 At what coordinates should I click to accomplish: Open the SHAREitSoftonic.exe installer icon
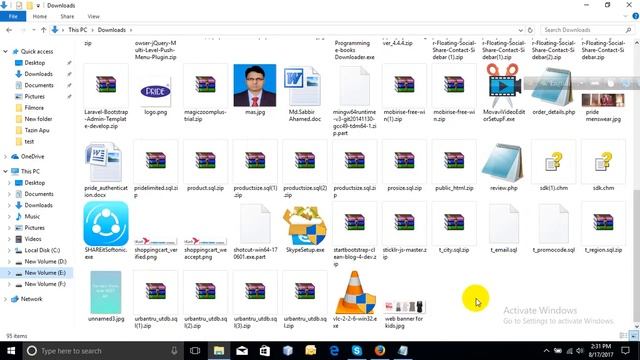[x=106, y=224]
